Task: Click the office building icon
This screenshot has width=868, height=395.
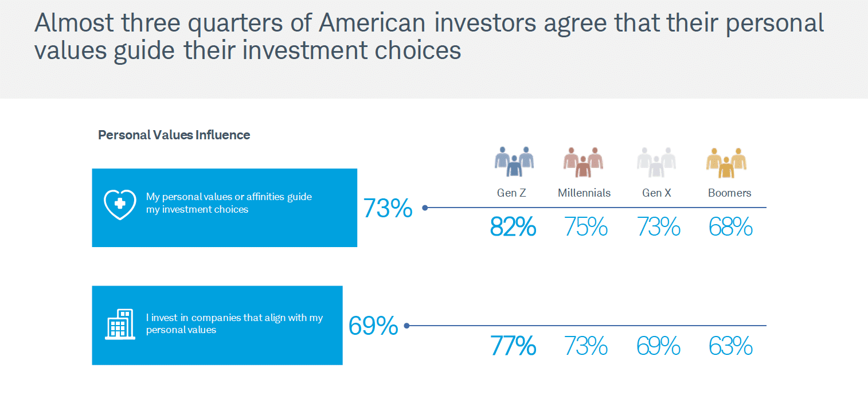Action: 120,324
